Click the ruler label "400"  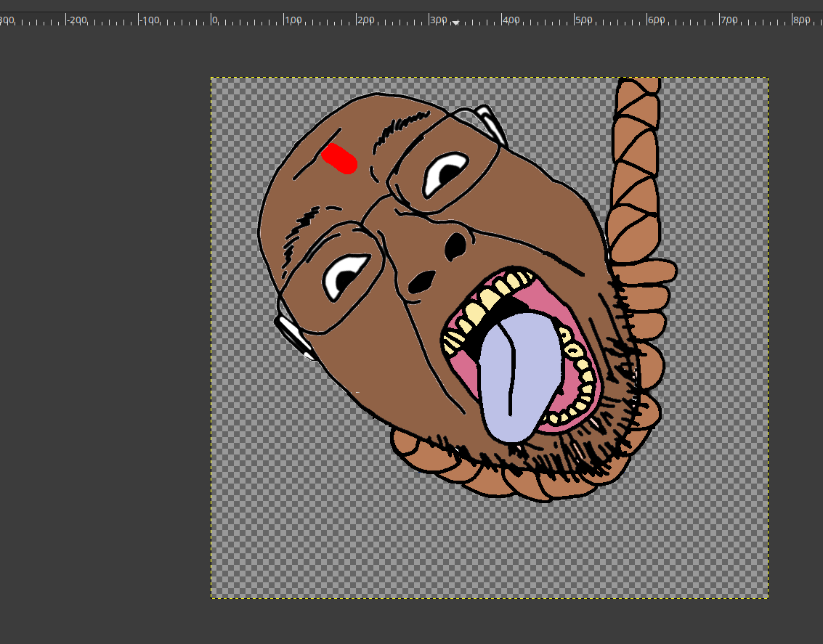pyautogui.click(x=511, y=20)
